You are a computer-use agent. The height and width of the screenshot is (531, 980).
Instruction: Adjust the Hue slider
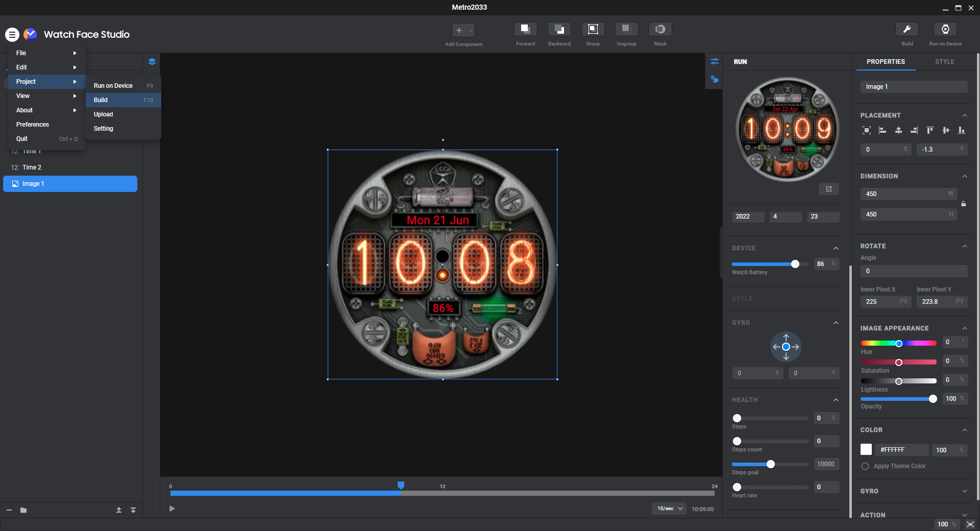click(x=899, y=343)
